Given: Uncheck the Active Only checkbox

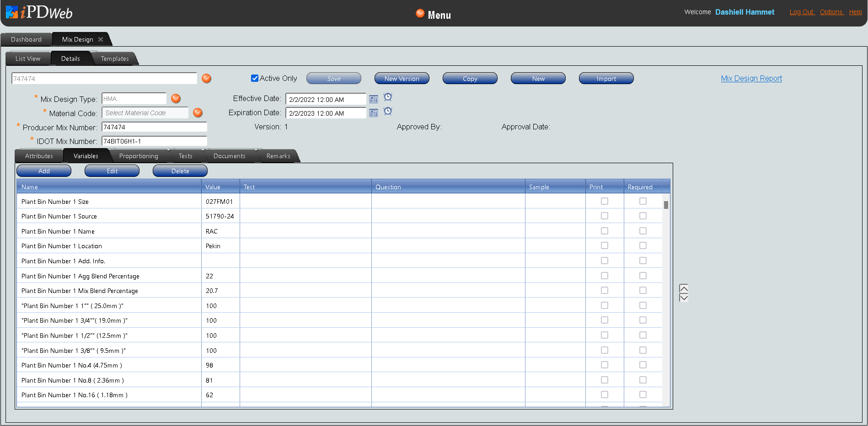Looking at the screenshot, I should (x=255, y=78).
